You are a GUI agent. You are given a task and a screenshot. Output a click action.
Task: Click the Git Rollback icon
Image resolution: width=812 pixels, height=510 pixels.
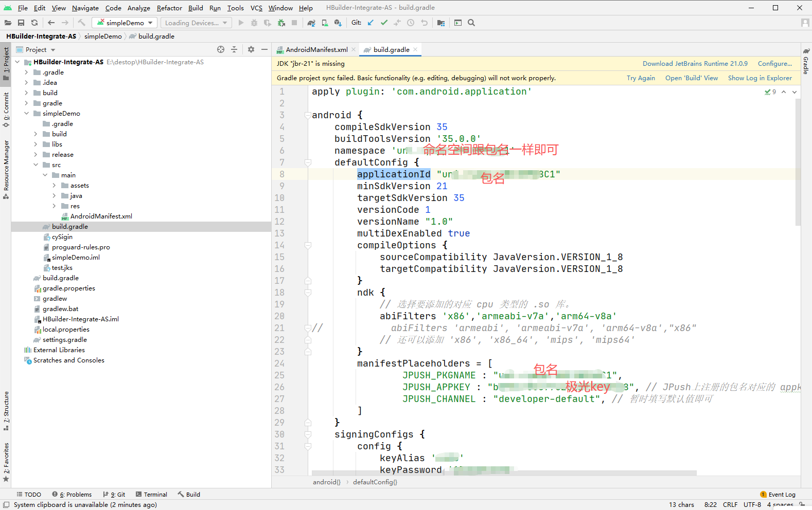tap(424, 23)
